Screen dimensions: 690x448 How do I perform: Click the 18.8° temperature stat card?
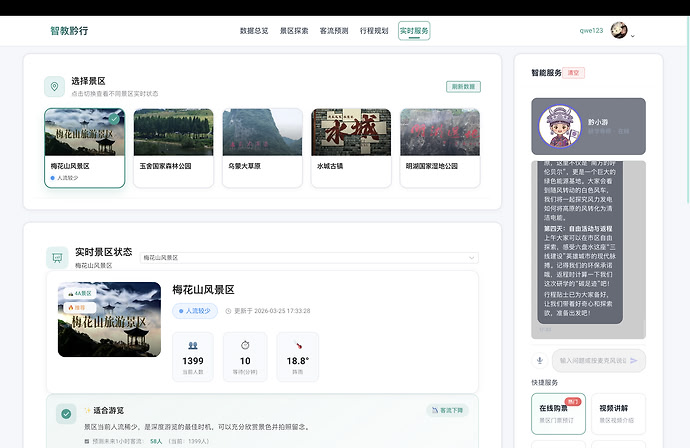point(297,356)
